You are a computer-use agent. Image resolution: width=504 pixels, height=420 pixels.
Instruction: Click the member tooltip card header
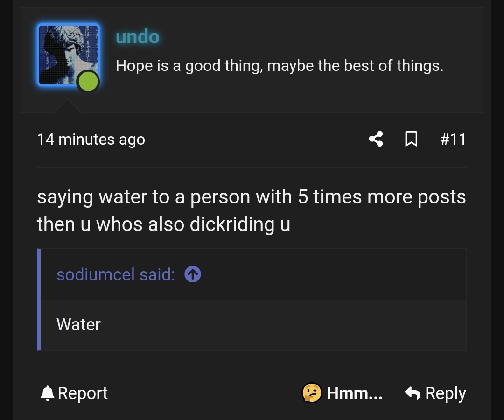coord(252,56)
